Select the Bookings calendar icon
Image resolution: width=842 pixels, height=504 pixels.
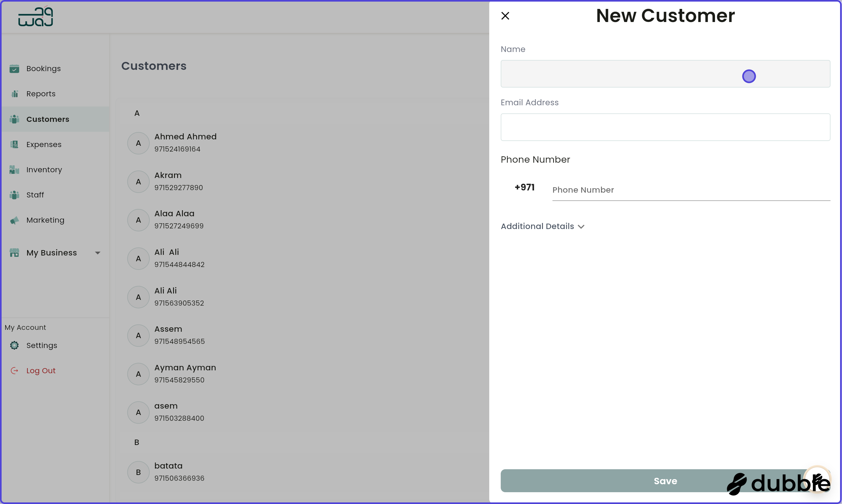pos(14,69)
